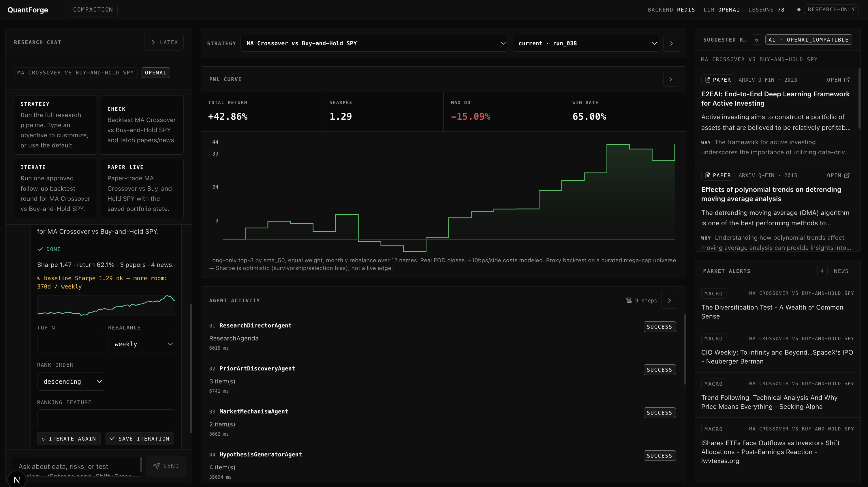
Task: Click the send paper-plane icon
Action: point(156,466)
